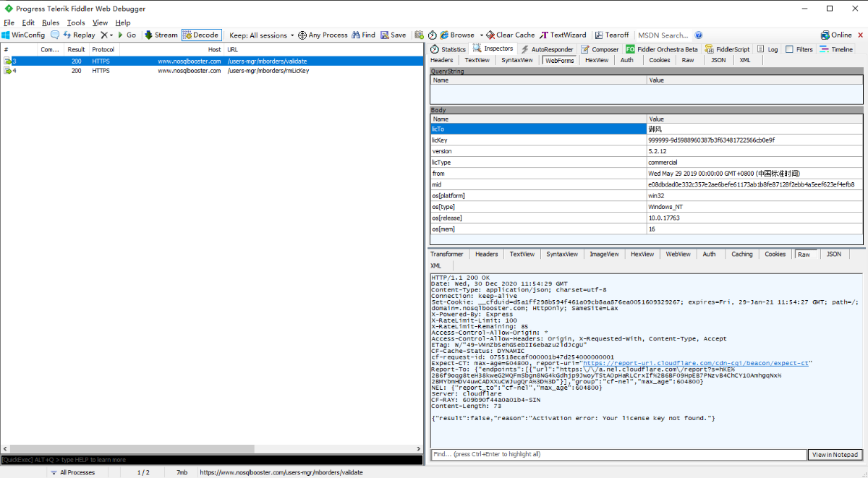Replay the selected session
The width and height of the screenshot is (868, 478).
coord(79,35)
